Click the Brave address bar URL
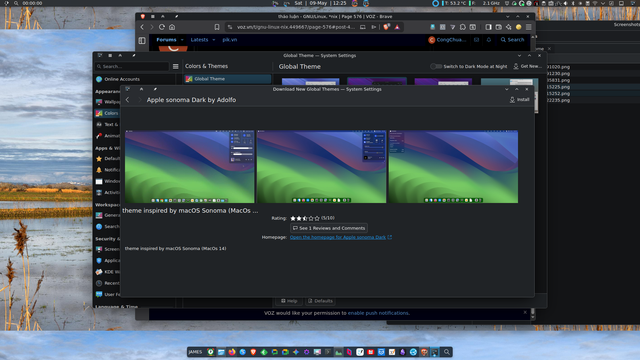This screenshot has width=640, height=360. pos(296,27)
